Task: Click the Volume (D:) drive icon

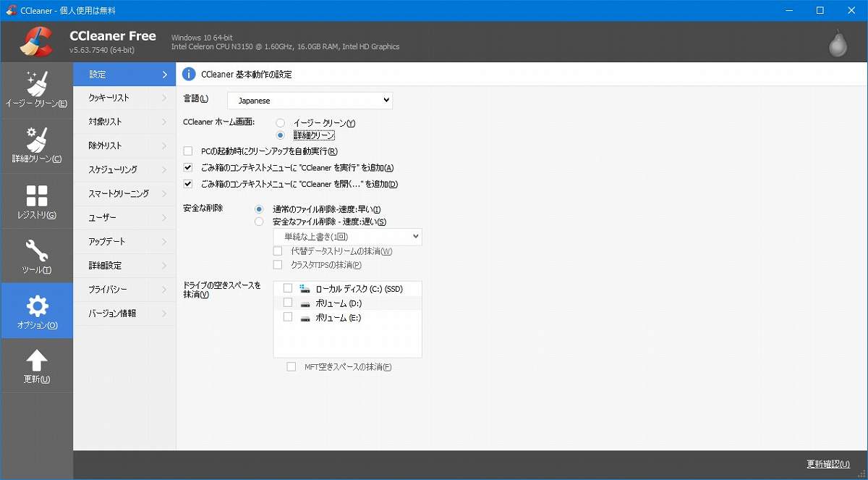Action: coord(305,303)
